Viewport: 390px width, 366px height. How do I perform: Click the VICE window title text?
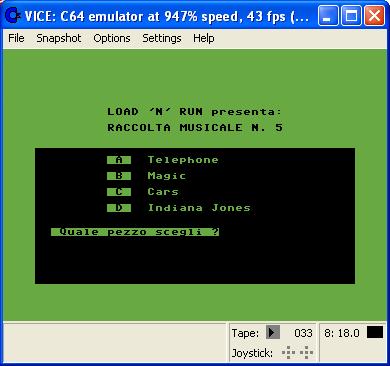pyautogui.click(x=167, y=16)
